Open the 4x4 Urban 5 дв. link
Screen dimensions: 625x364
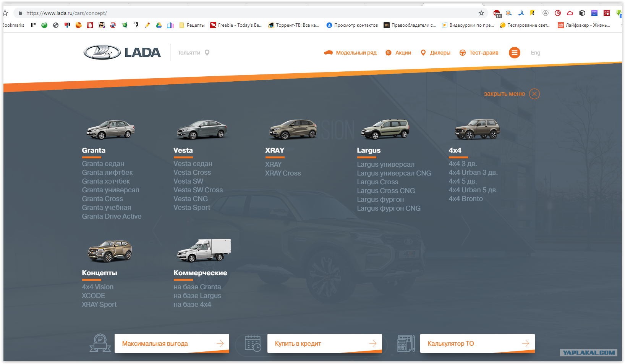(473, 190)
